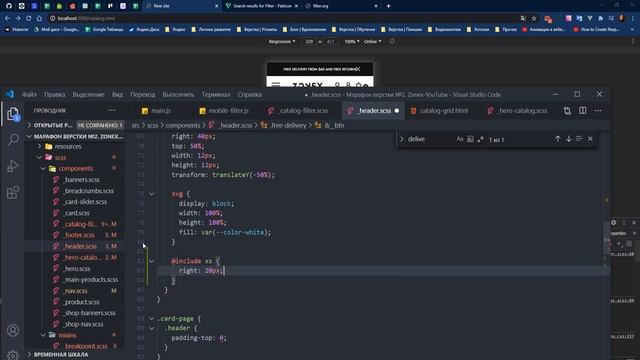This screenshot has height=360, width=640.
Task: Open a new Chrome tab
Action: tap(389, 6)
